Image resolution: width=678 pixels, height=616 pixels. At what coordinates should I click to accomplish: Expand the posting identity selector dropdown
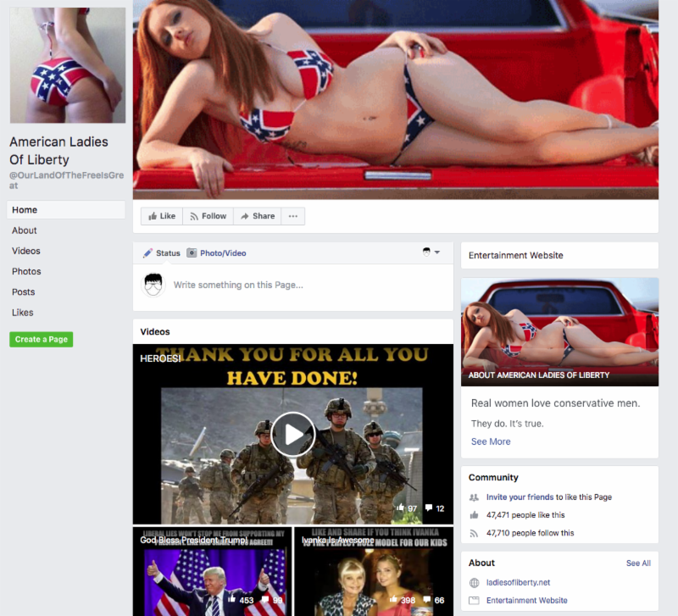click(431, 253)
